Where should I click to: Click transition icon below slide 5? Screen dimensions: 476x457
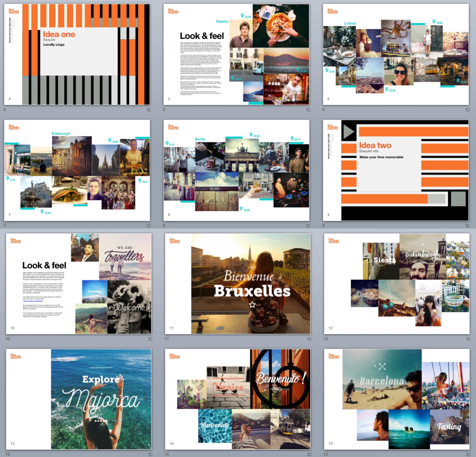(308, 110)
